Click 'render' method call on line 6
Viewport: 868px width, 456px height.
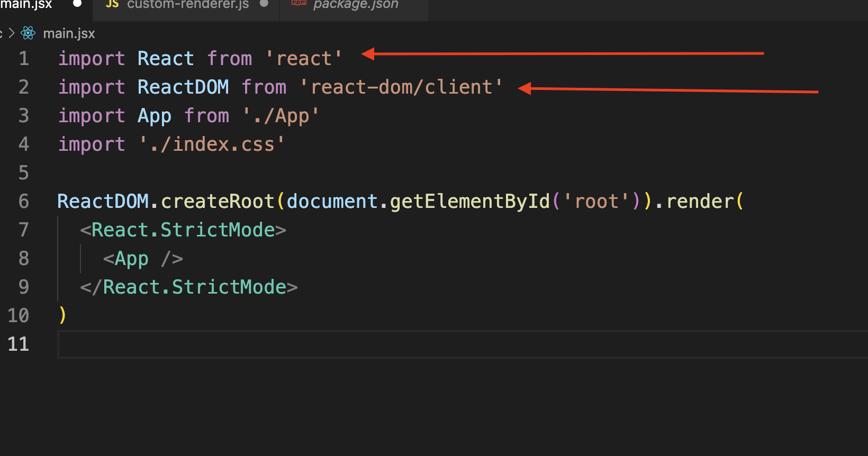(x=700, y=201)
